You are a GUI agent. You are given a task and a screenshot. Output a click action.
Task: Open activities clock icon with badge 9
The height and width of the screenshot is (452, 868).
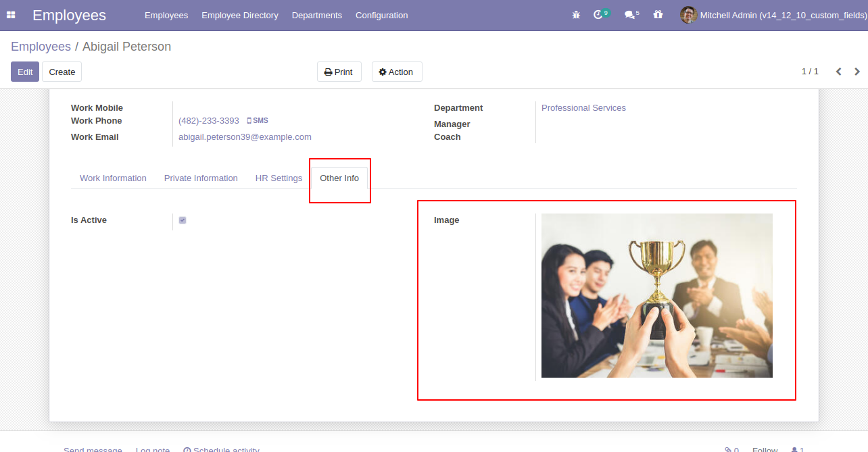pyautogui.click(x=601, y=14)
